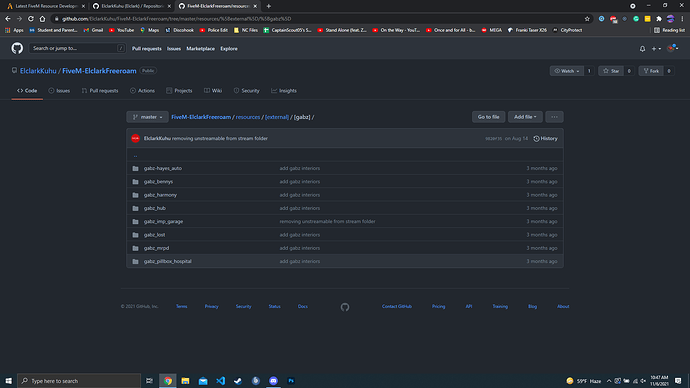Open Photoshop from the taskbar
The height and width of the screenshot is (388, 690).
[291, 381]
